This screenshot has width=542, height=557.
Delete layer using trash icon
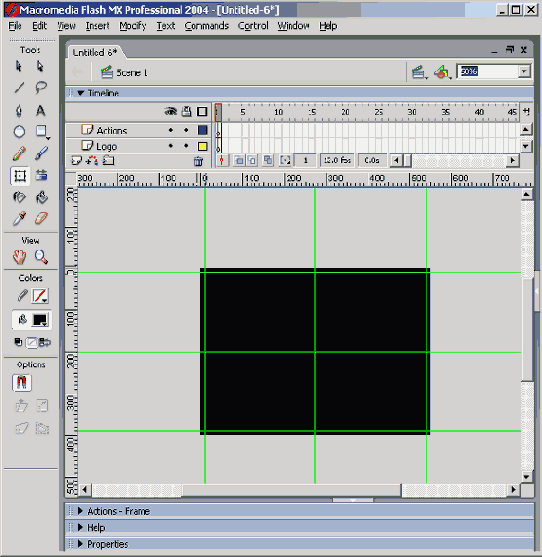click(x=198, y=162)
